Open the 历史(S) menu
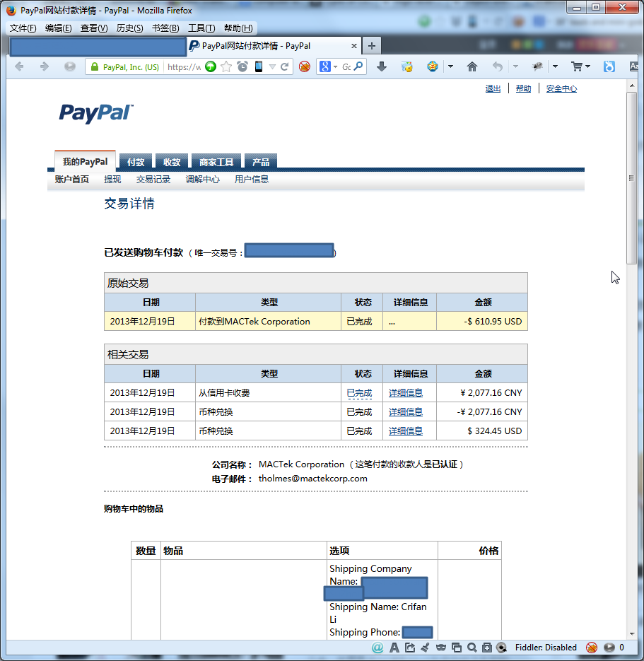 (130, 28)
